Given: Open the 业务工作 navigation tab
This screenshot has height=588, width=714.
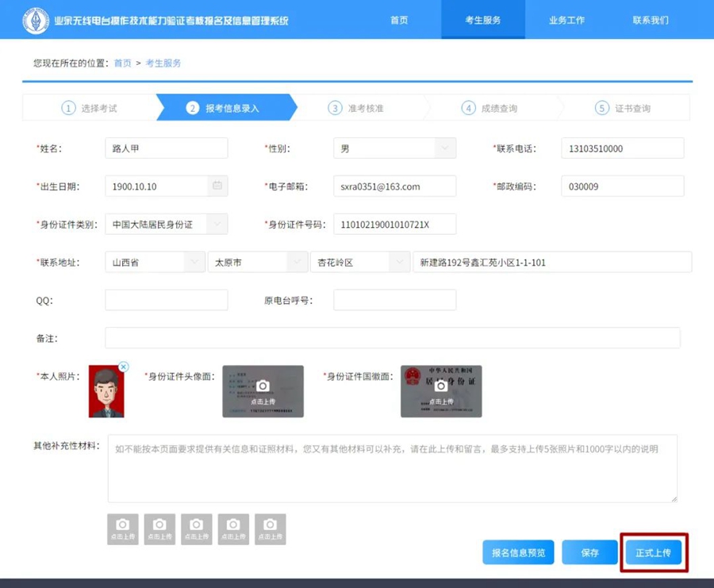Looking at the screenshot, I should (x=566, y=20).
